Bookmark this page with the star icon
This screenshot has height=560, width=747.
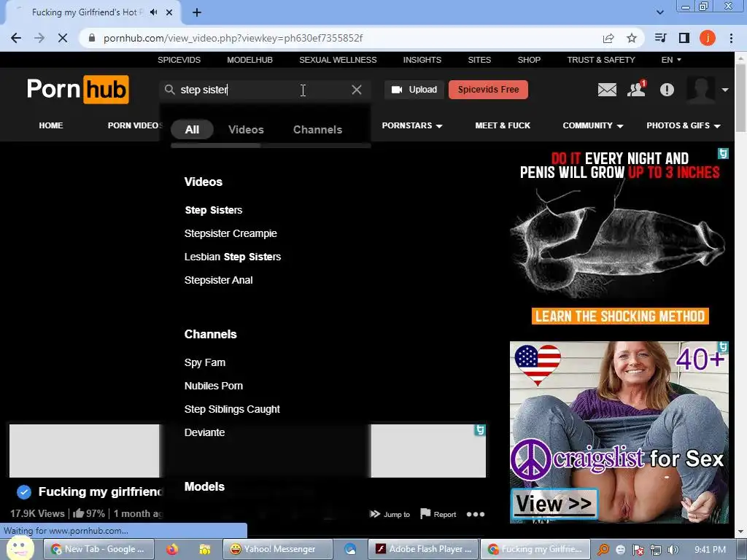point(632,38)
